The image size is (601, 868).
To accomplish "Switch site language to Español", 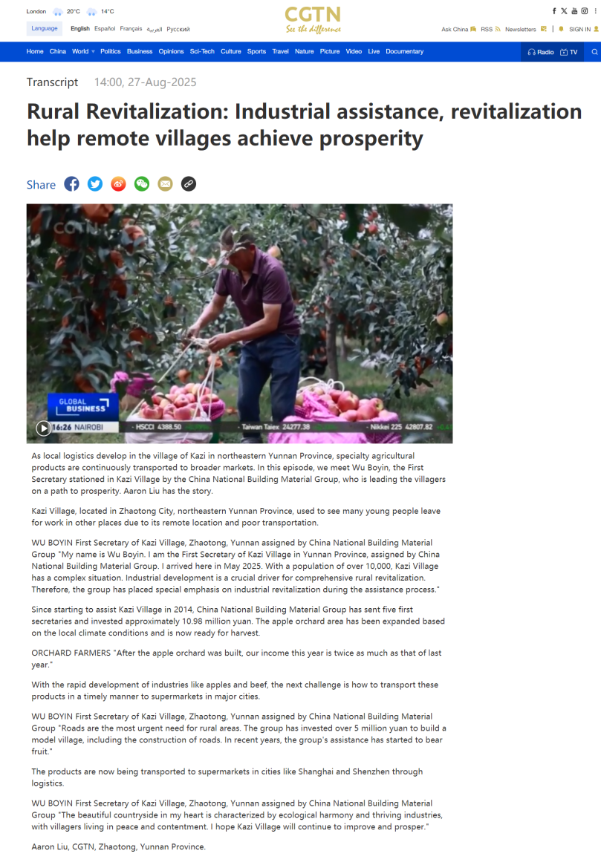I will tap(105, 29).
